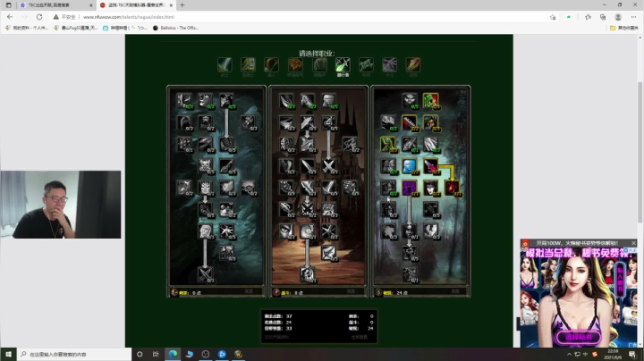Viewport: 644px width, 361px height.
Task: Click Shadowstep at Subtlety tree bottom
Action: [x=409, y=274]
